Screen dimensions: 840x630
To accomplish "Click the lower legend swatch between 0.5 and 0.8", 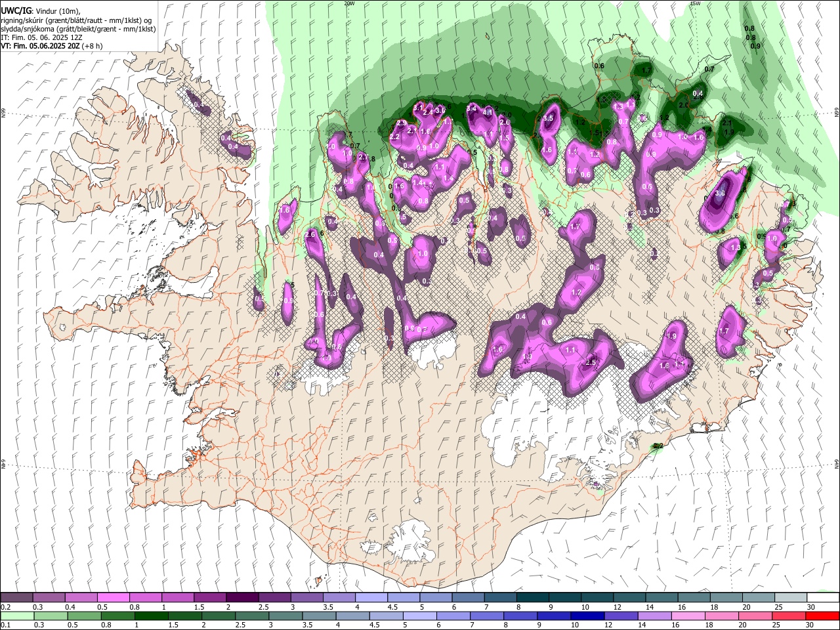I will [85, 616].
